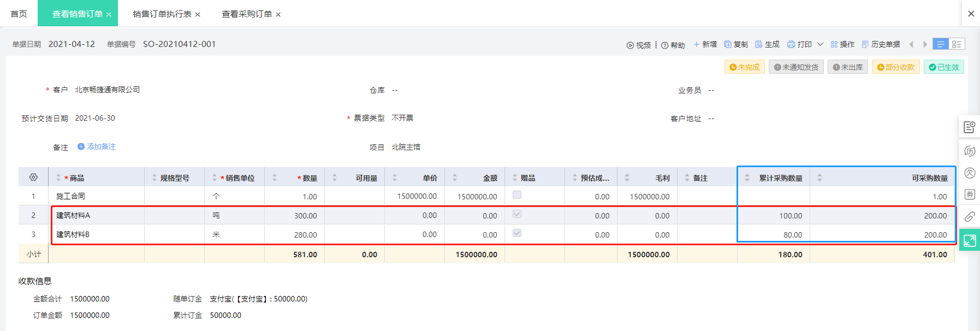Add a new order with 新增

[x=705, y=44]
